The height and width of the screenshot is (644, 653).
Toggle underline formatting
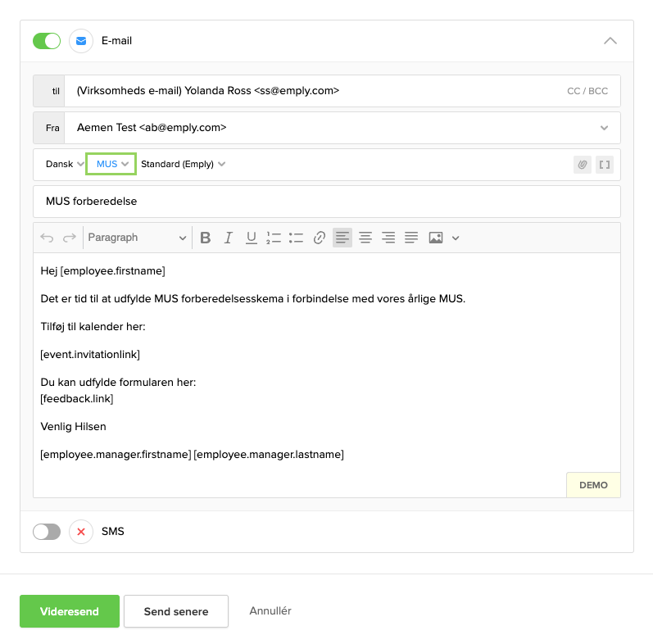point(251,238)
